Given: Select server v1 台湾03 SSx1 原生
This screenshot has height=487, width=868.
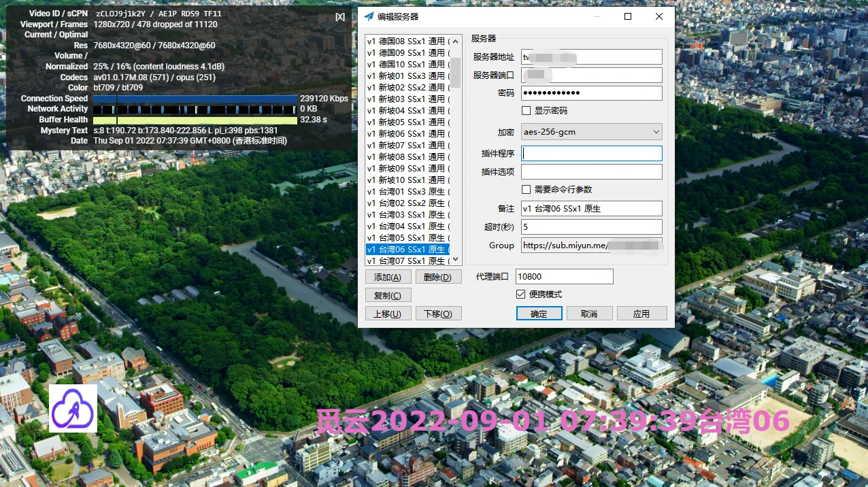Looking at the screenshot, I should point(407,214).
